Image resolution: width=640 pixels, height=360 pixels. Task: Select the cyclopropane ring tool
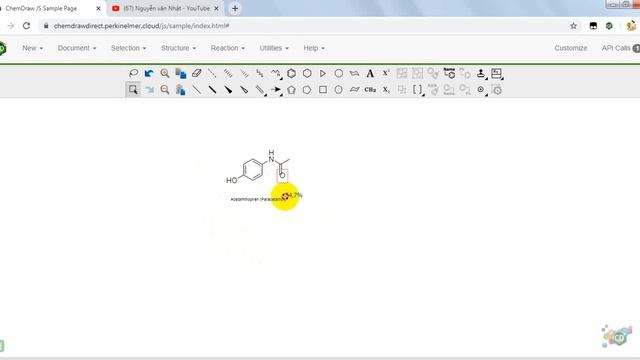tap(323, 73)
